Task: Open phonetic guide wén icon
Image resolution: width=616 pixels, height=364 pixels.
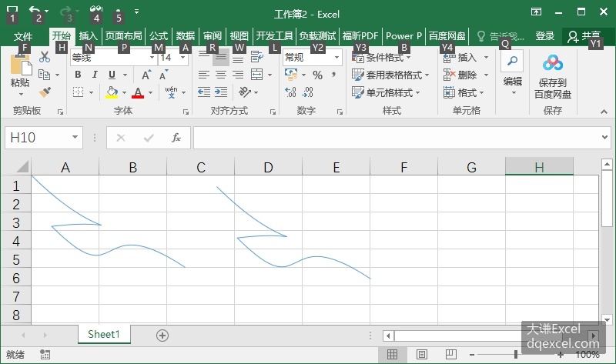Action: click(x=171, y=92)
